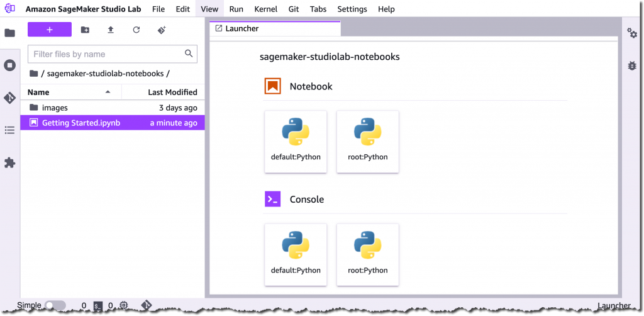This screenshot has width=644, height=316.
Task: Click Git status icon in status bar
Action: point(147,305)
